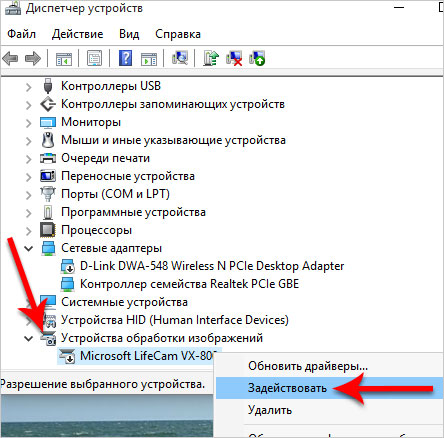Open the Properties sheet toolbar icon
444x438 pixels.
[95, 58]
